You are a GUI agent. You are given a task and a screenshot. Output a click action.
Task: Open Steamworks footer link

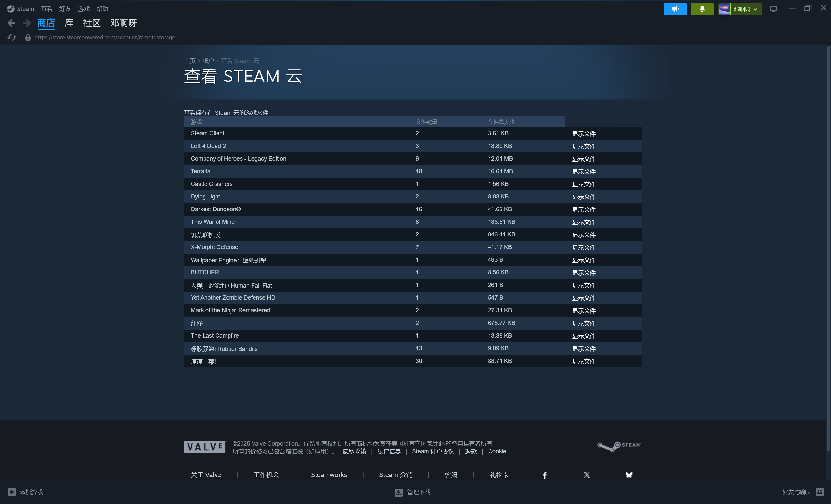pos(329,475)
